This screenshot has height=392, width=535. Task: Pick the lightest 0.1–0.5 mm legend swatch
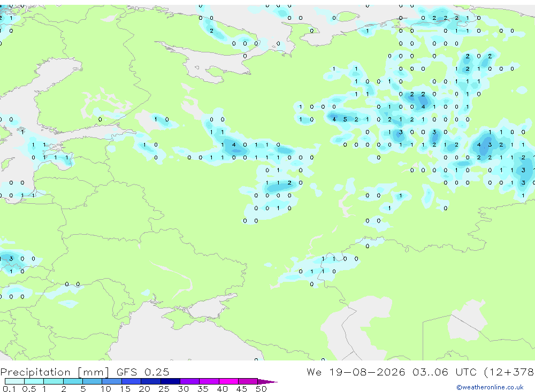[x=14, y=381]
